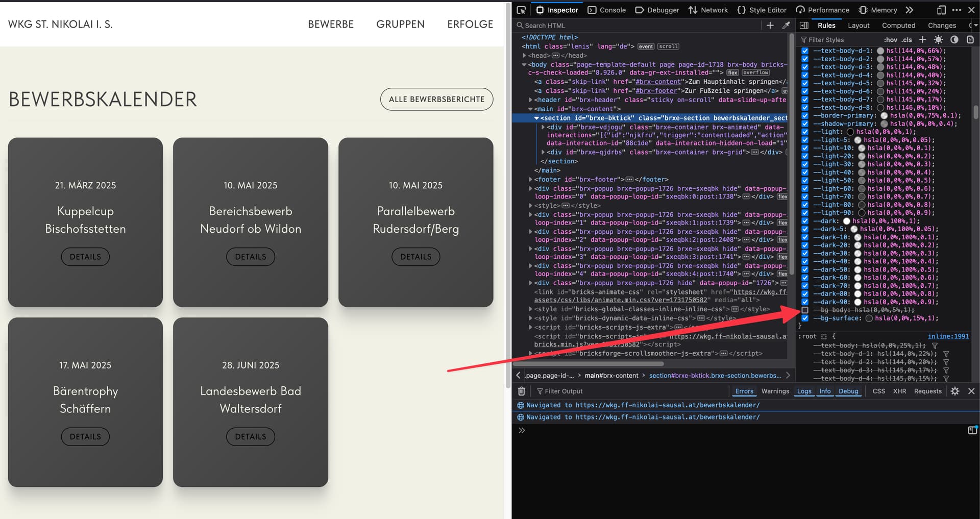Screen dimensions: 980x519
Task: Open DevTools customize ellipsis menu
Action: coord(957,10)
